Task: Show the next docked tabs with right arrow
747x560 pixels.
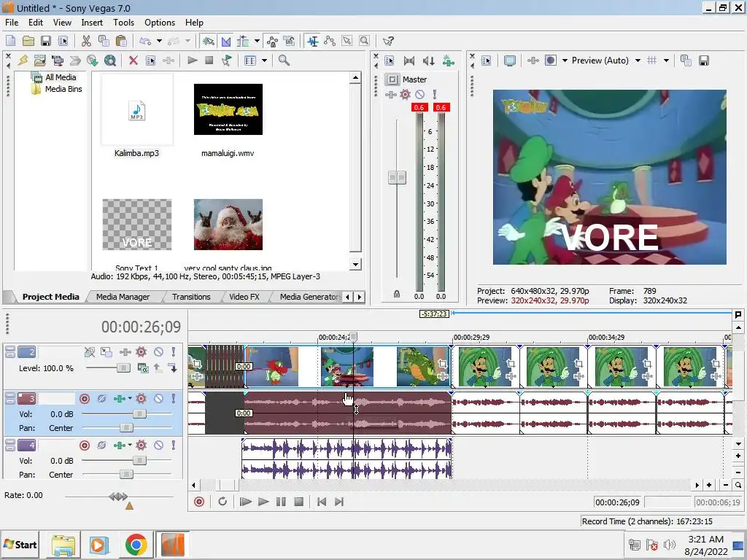Action: 360,297
